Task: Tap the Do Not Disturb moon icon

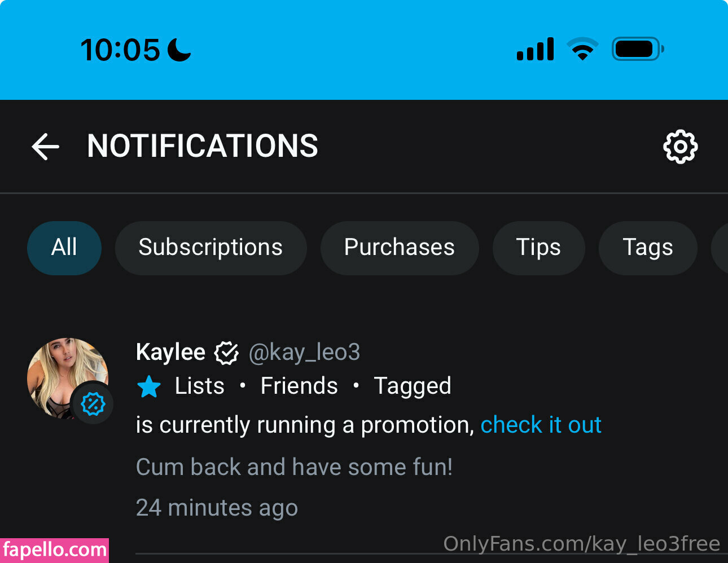Action: (x=179, y=50)
